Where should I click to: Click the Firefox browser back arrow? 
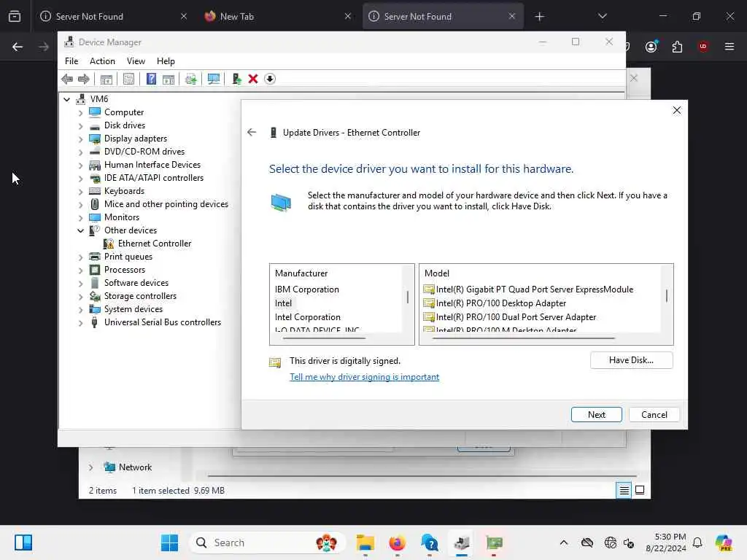coord(18,47)
